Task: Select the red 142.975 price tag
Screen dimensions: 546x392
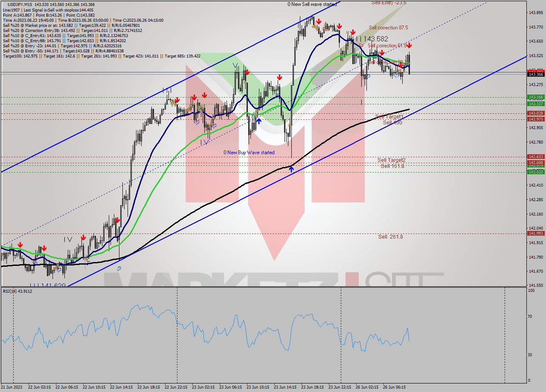Action: 536,119
